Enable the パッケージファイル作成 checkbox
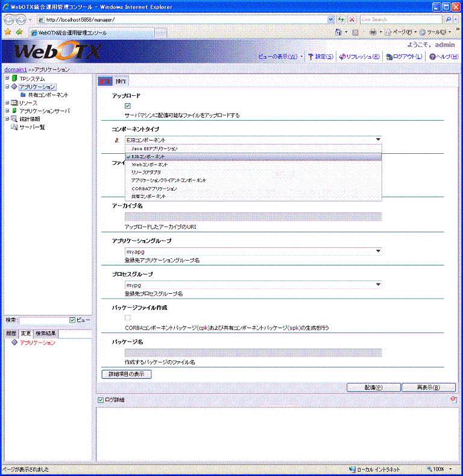 click(x=127, y=318)
